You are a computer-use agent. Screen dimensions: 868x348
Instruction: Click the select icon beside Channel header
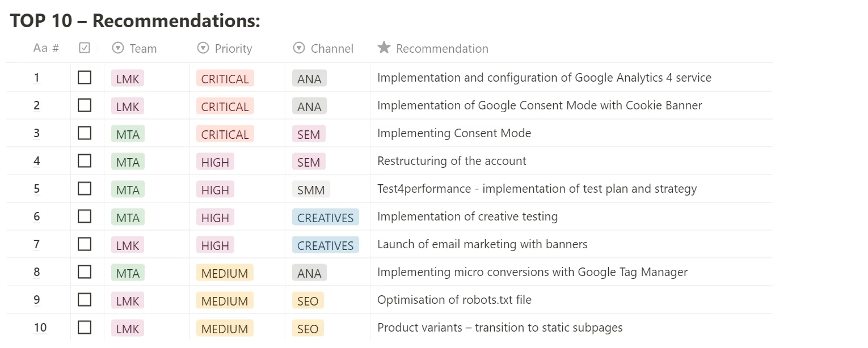299,48
